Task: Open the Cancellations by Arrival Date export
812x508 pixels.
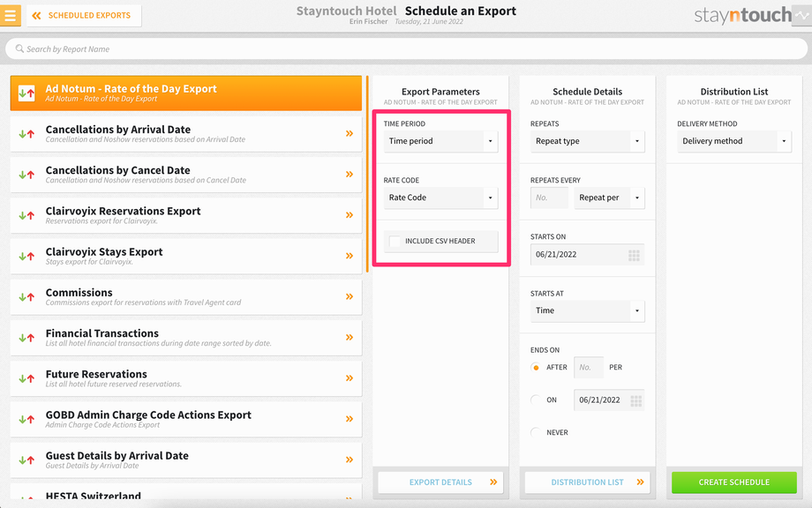Action: (186, 134)
